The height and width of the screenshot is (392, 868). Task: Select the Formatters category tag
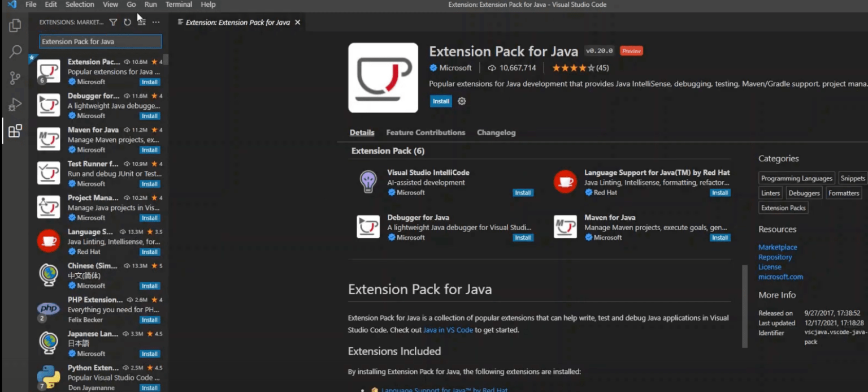pyautogui.click(x=844, y=193)
